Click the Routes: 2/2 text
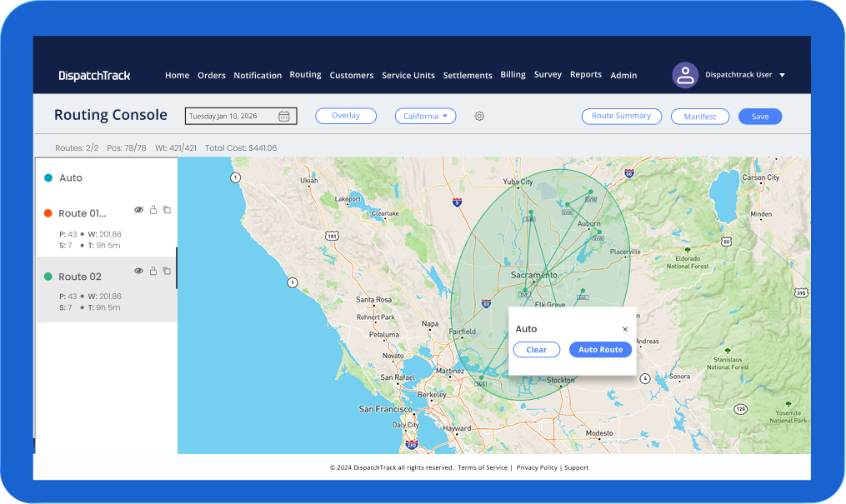846x504 pixels. click(77, 147)
